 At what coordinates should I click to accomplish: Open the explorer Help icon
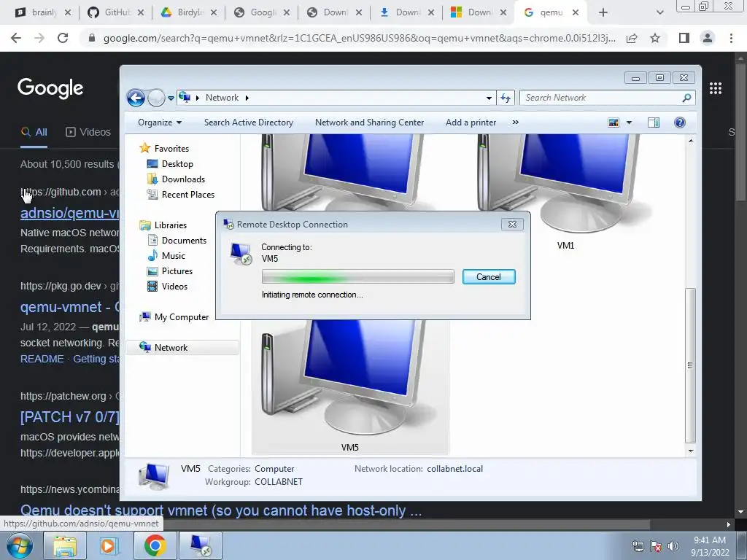[x=680, y=122]
